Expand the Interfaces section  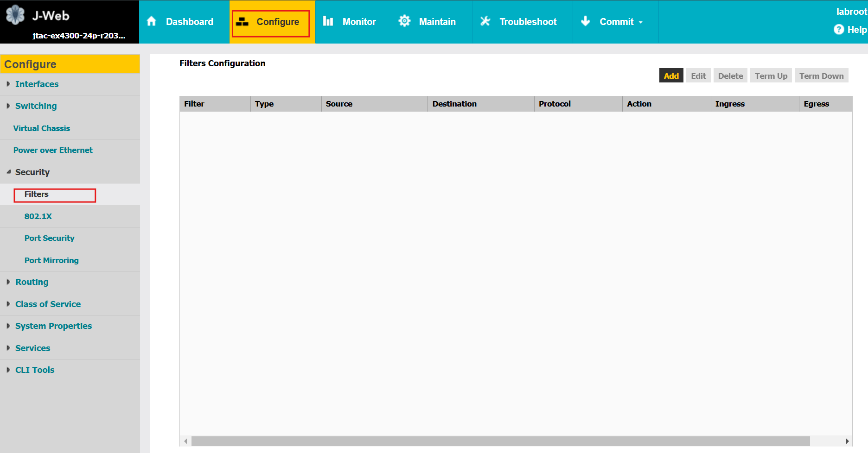pyautogui.click(x=37, y=84)
